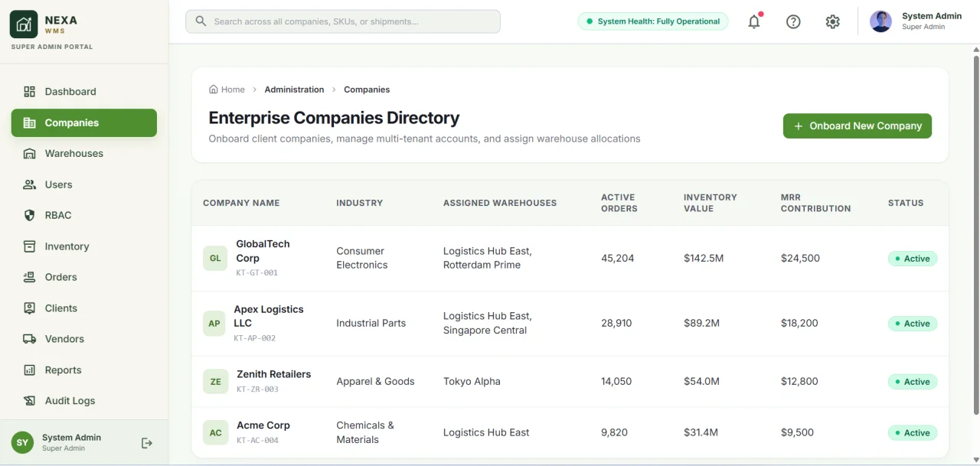
Task: Click the Status column header
Action: (906, 203)
